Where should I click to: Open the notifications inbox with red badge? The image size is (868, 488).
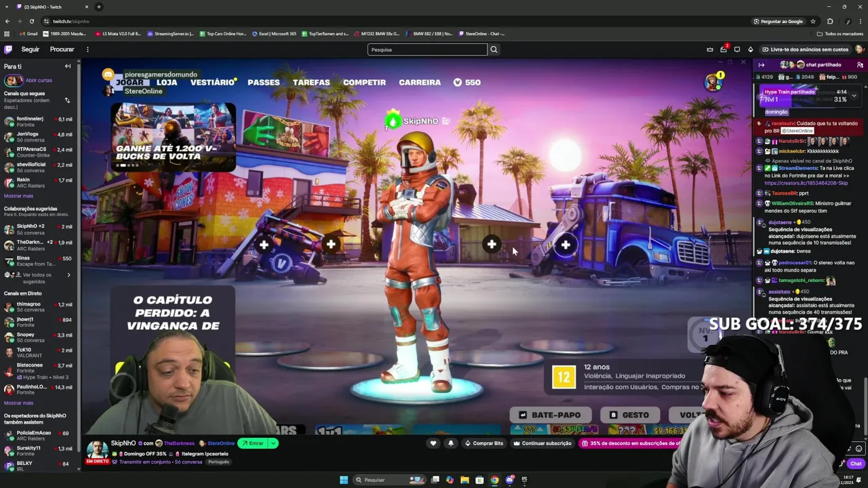pyautogui.click(x=724, y=49)
